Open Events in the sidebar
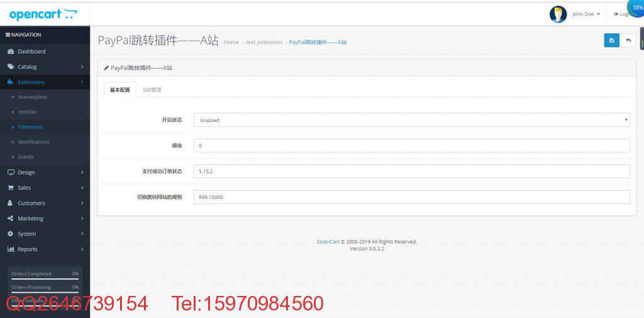Image resolution: width=644 pixels, height=318 pixels. coord(26,157)
